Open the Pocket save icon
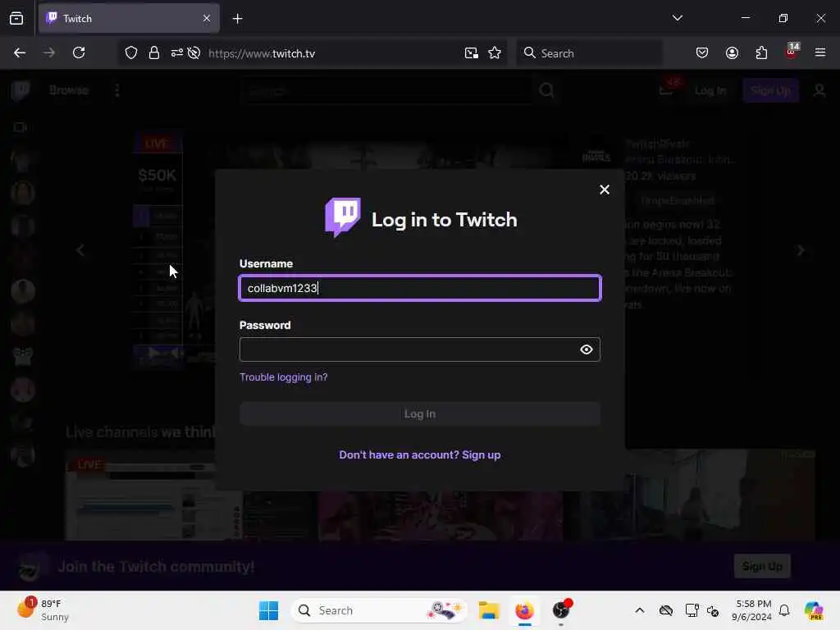840x630 pixels. point(702,52)
